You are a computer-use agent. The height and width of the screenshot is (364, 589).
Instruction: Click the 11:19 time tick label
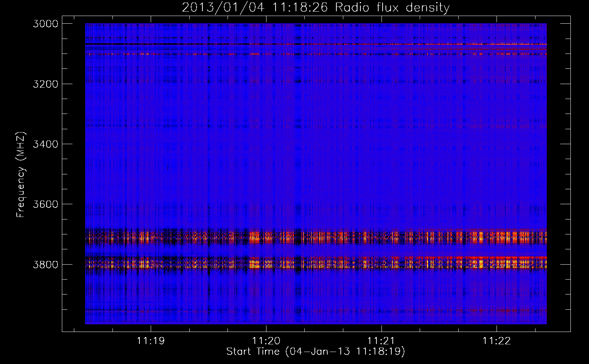pyautogui.click(x=151, y=341)
